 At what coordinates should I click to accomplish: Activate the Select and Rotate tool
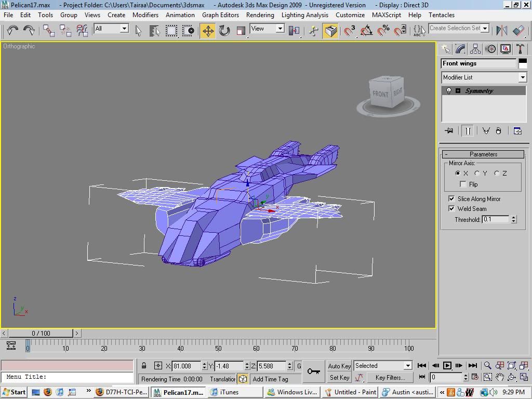224,31
